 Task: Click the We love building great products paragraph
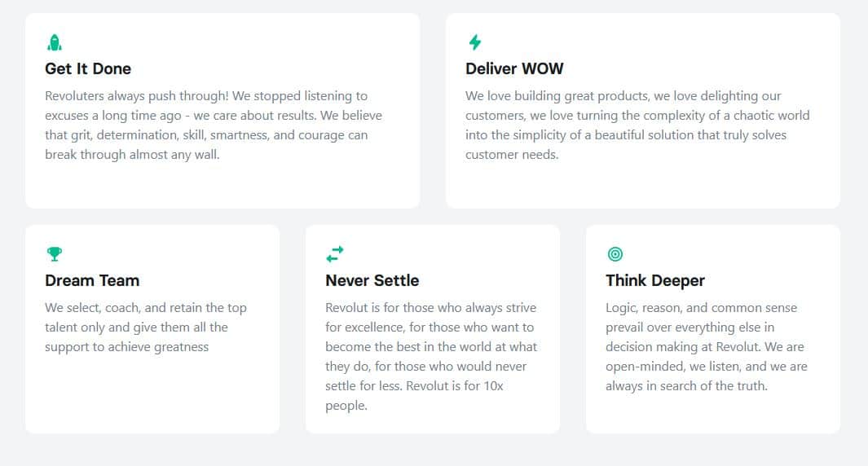pyautogui.click(x=637, y=125)
